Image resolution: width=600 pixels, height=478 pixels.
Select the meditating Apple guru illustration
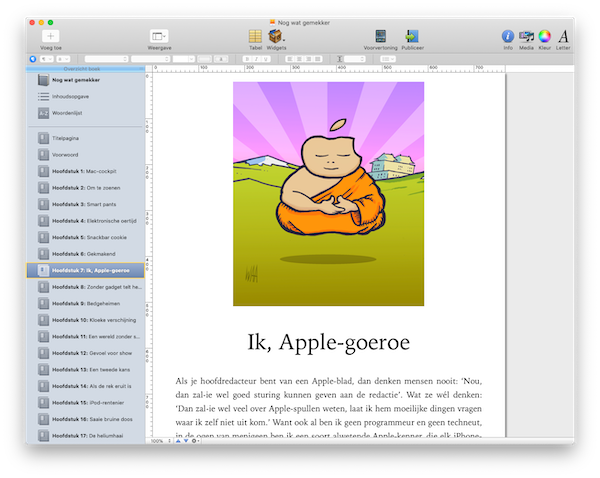tap(328, 194)
